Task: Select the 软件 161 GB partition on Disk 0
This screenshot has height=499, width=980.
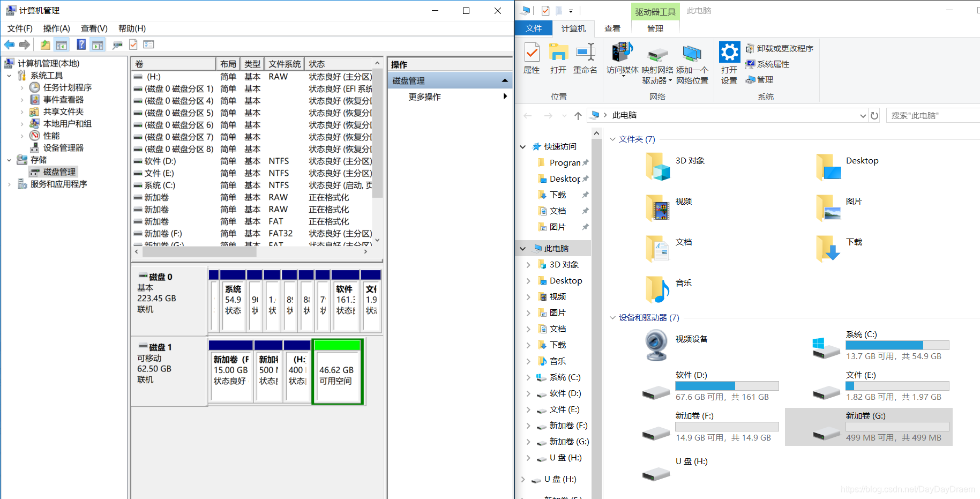Action: 346,301
